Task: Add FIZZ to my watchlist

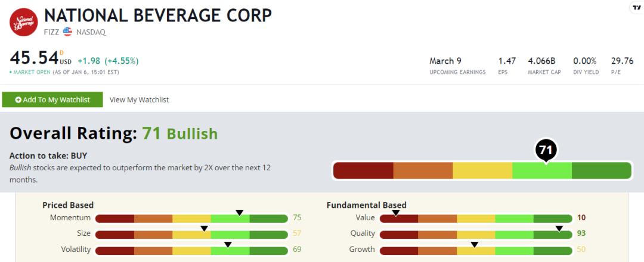Action: click(x=52, y=99)
